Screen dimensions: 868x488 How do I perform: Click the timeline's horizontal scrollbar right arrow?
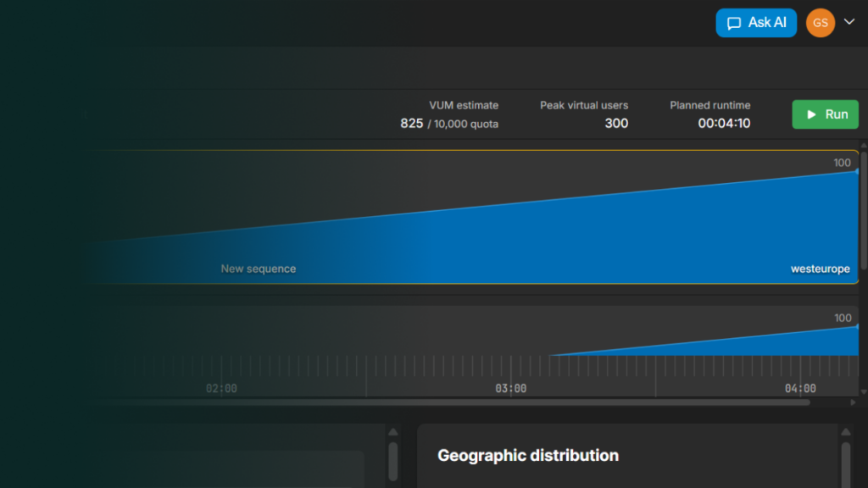pyautogui.click(x=853, y=402)
